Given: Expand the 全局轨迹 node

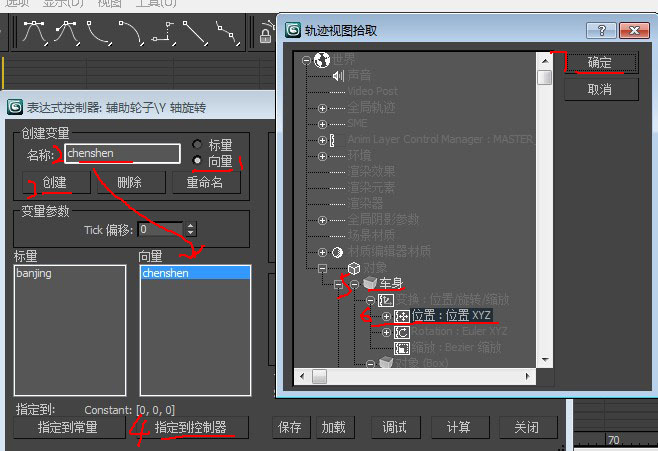Looking at the screenshot, I should coord(322,108).
